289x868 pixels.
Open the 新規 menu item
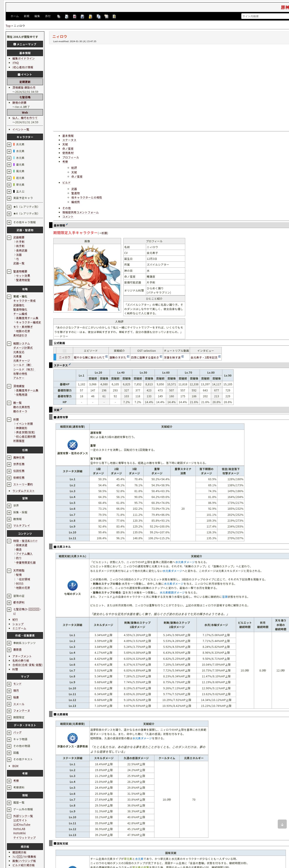click(27, 16)
